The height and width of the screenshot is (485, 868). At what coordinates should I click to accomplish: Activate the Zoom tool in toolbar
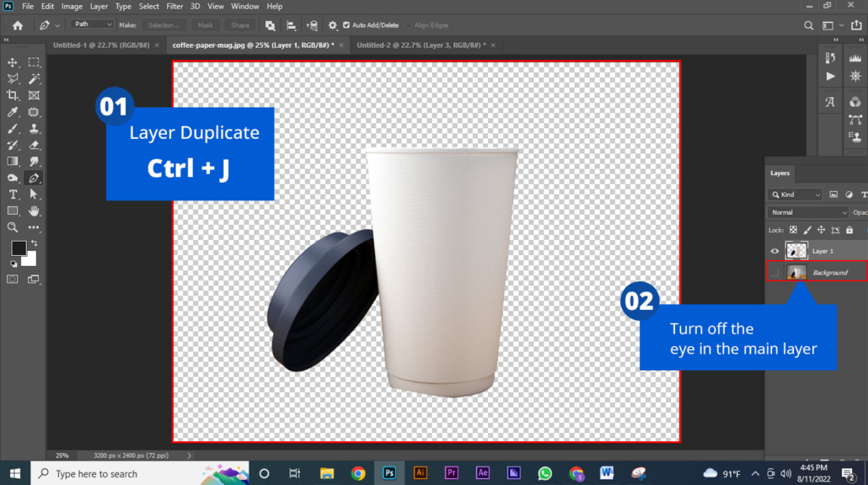pyautogui.click(x=13, y=227)
